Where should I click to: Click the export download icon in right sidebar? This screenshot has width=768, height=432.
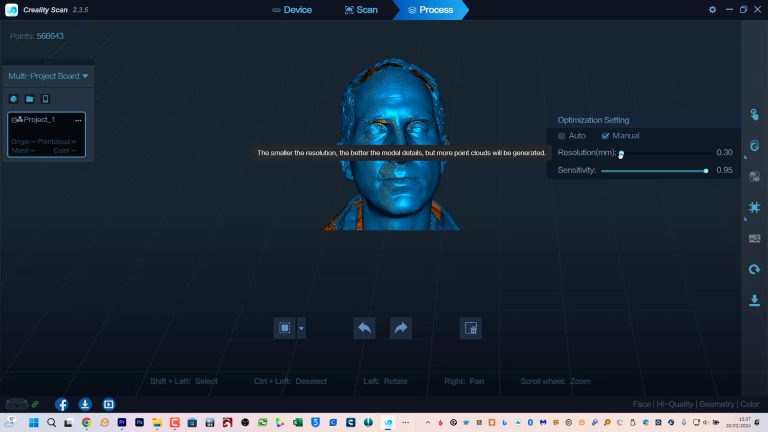click(x=754, y=300)
